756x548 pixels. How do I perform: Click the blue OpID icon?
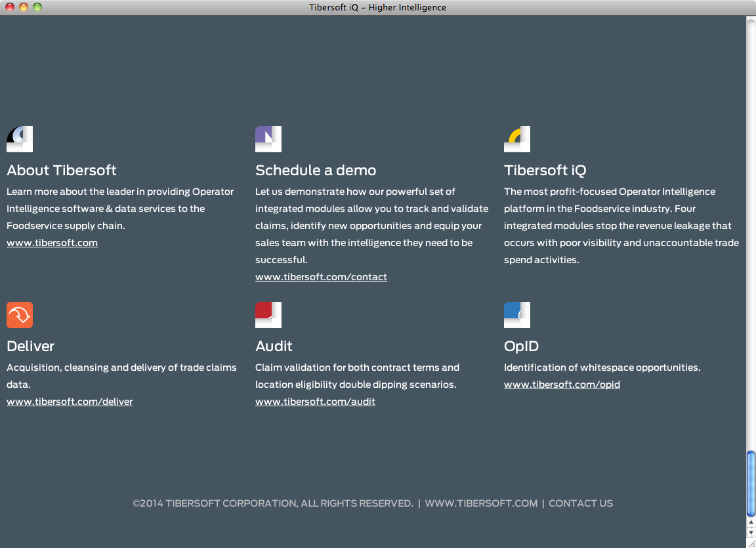517,315
